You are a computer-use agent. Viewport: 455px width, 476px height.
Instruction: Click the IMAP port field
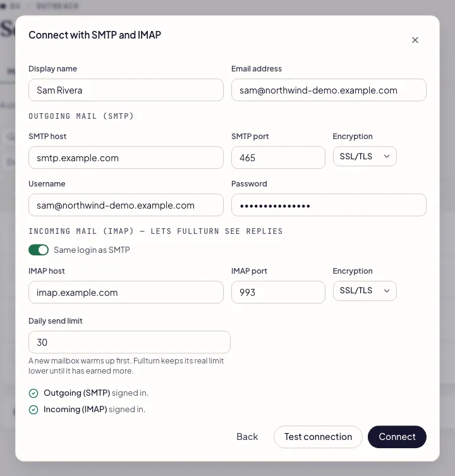(x=278, y=292)
